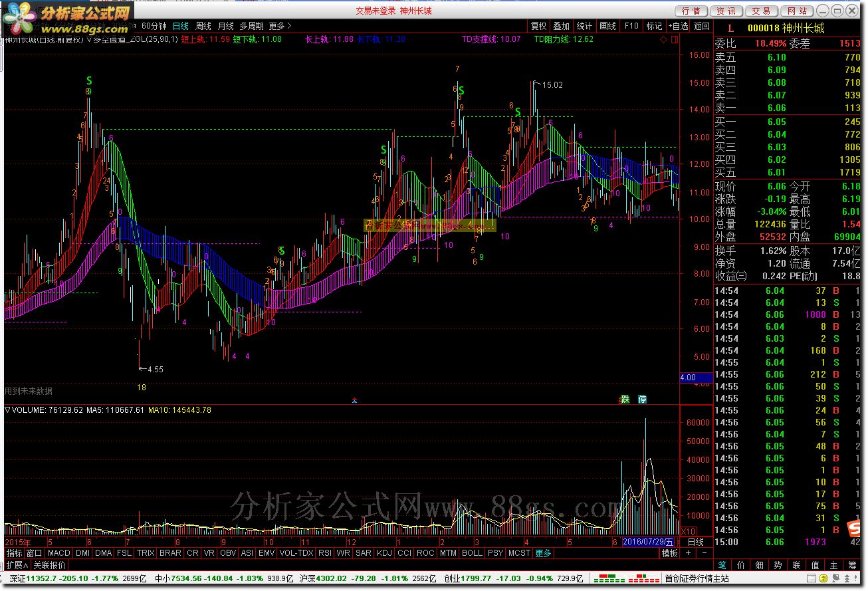Select the 细 detail tab

[760, 565]
